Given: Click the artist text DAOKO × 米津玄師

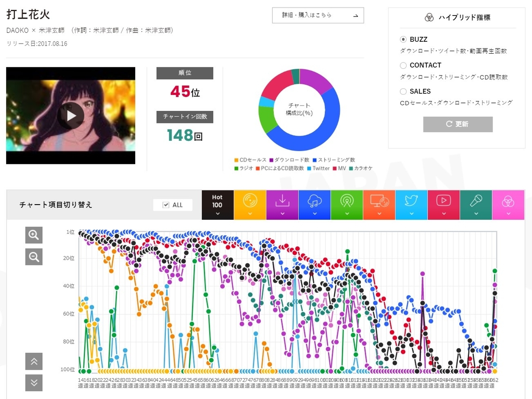Looking at the screenshot, I should click(35, 30).
